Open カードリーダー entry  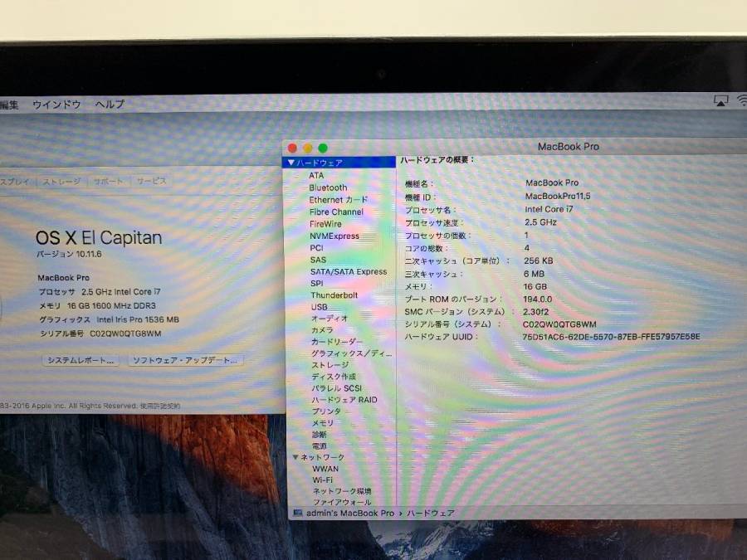tap(337, 342)
